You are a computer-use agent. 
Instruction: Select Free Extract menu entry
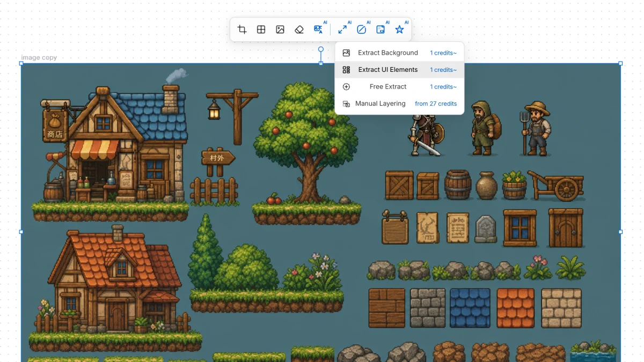(399, 86)
